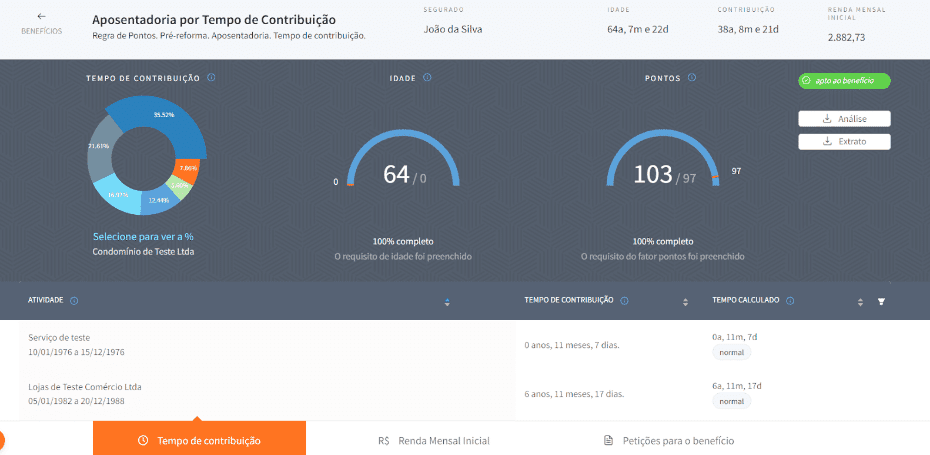930x455 pixels.
Task: Download the Extrato document
Action: pos(844,141)
